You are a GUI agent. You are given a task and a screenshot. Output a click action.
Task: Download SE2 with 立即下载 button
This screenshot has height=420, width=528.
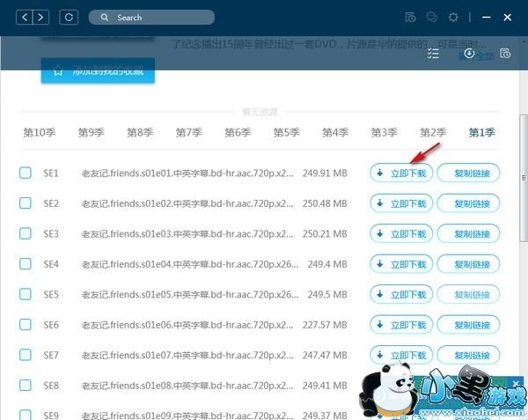(401, 203)
